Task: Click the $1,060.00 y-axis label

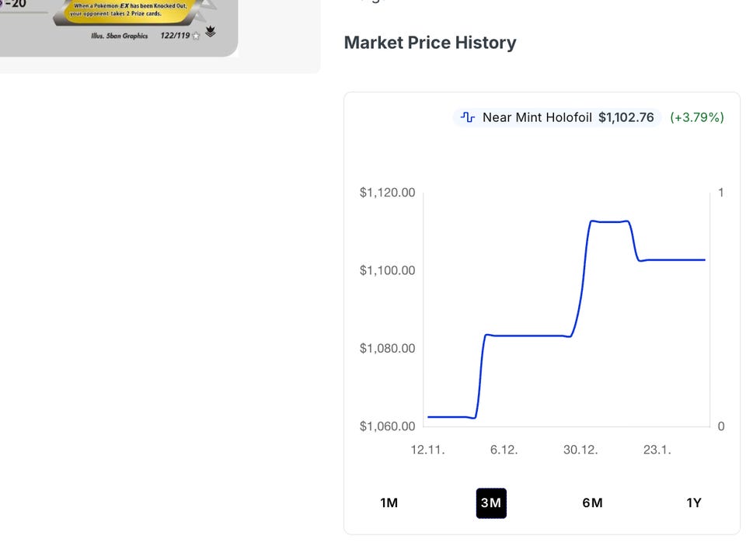Action: pos(387,426)
